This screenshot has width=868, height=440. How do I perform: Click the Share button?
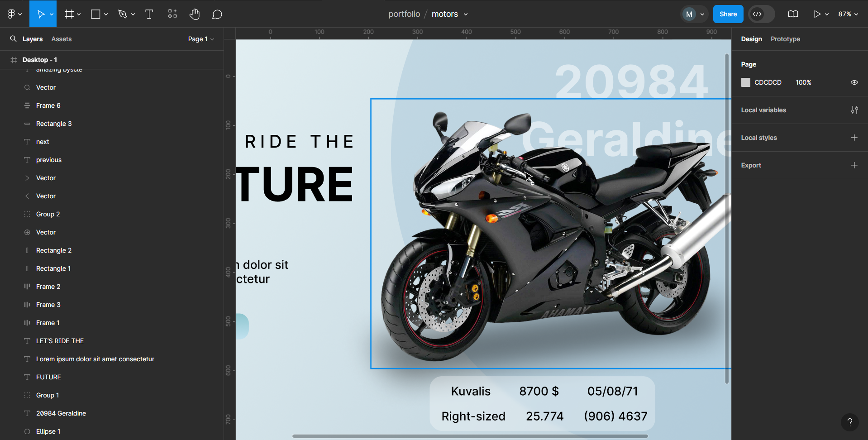tap(728, 14)
